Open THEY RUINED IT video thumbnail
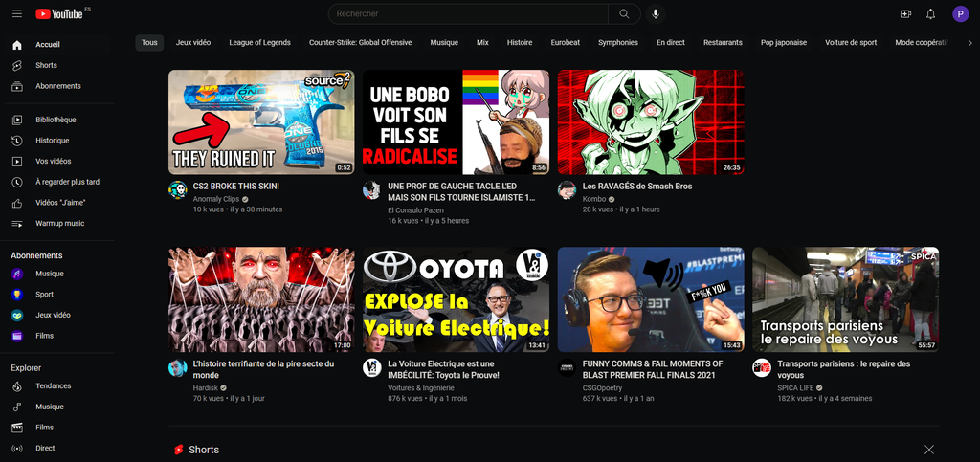This screenshot has width=980, height=462. point(261,122)
